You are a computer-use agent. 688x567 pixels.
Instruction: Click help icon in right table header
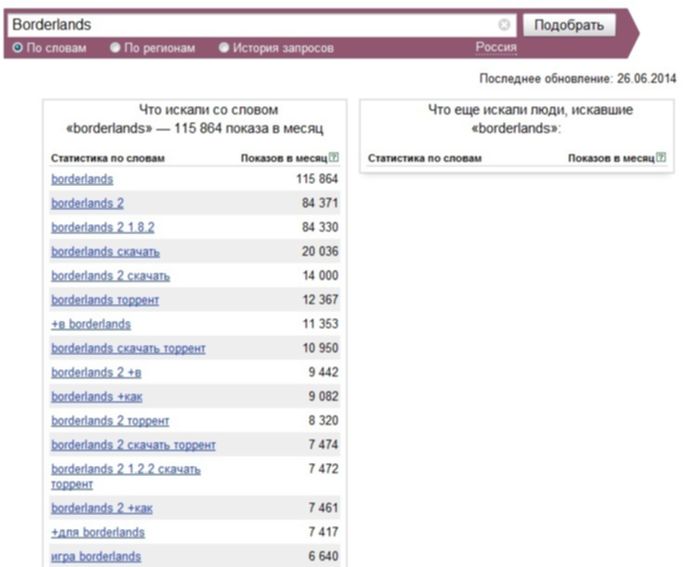point(661,158)
